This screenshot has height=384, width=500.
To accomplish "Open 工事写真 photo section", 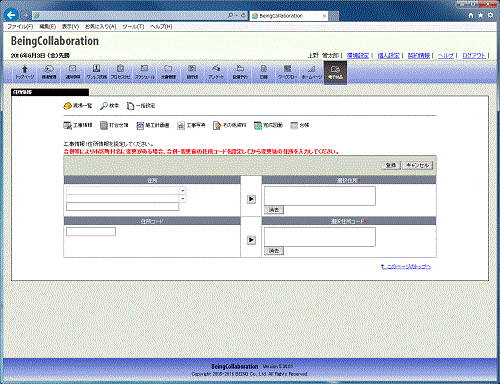I will (x=191, y=125).
